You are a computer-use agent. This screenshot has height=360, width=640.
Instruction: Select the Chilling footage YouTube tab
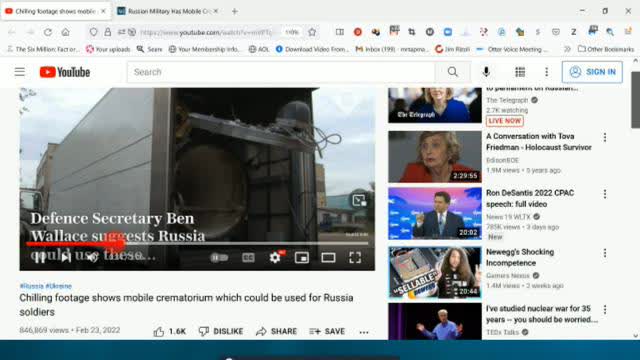click(x=56, y=11)
